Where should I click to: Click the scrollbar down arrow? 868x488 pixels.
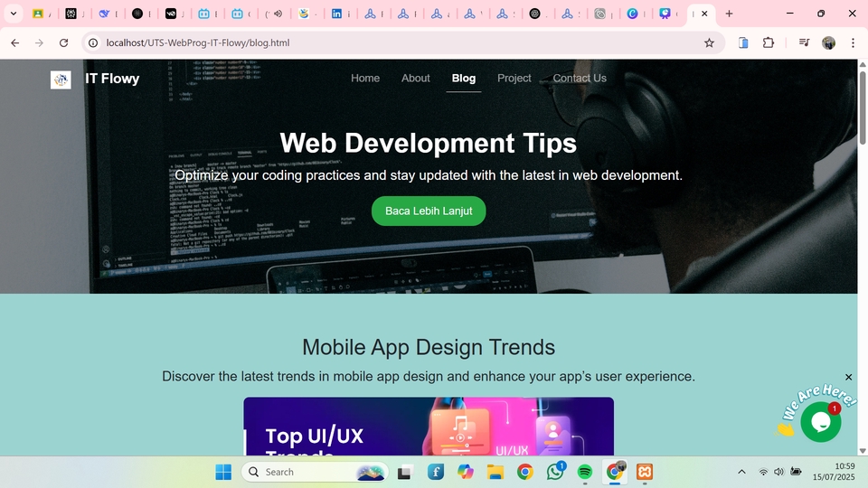[863, 451]
